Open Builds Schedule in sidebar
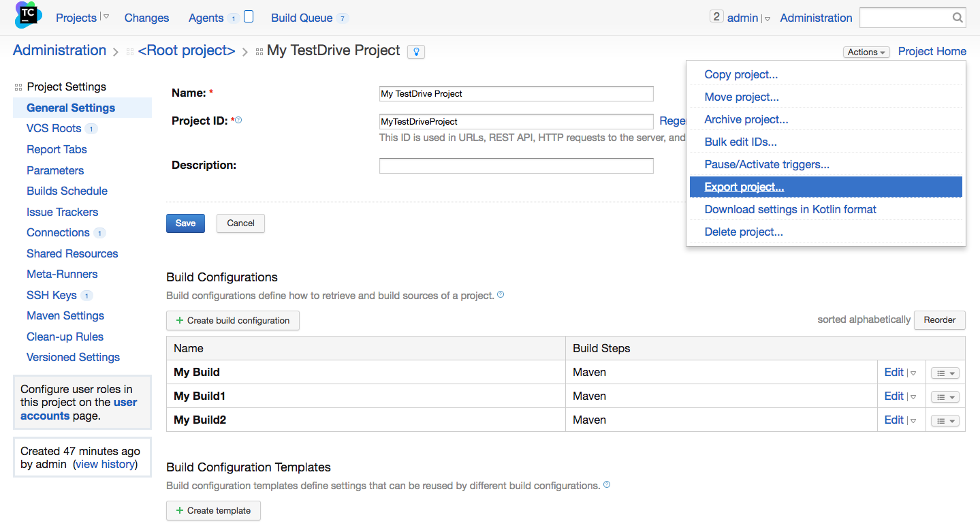 67,191
